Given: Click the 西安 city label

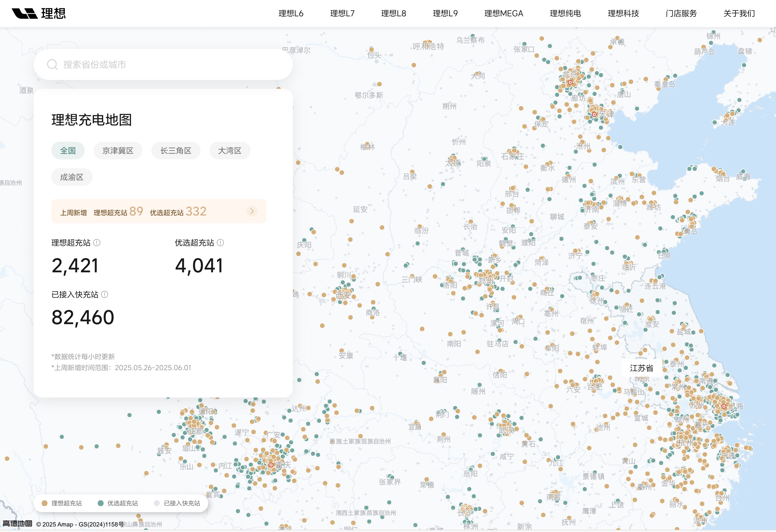Looking at the screenshot, I should click(x=343, y=295).
